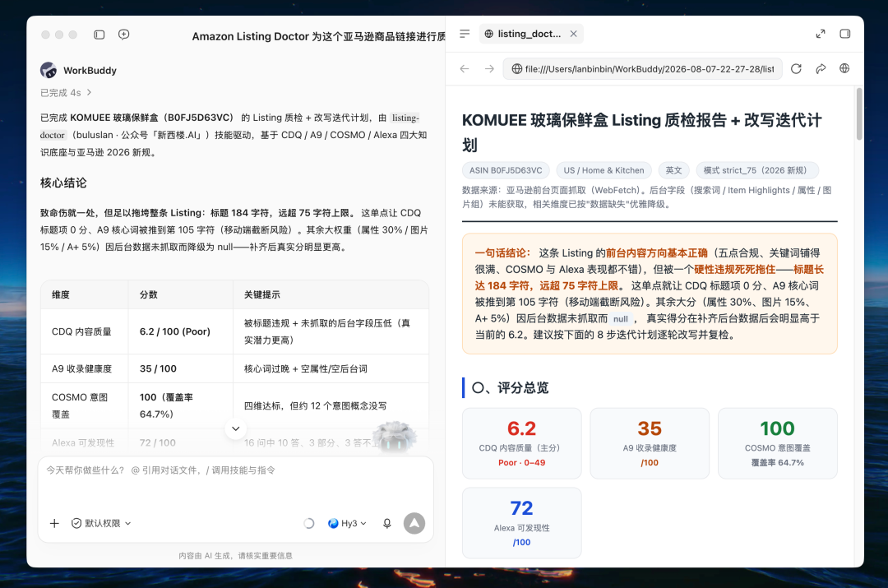This screenshot has width=888, height=588.
Task: Click the file URL address field
Action: coord(643,68)
